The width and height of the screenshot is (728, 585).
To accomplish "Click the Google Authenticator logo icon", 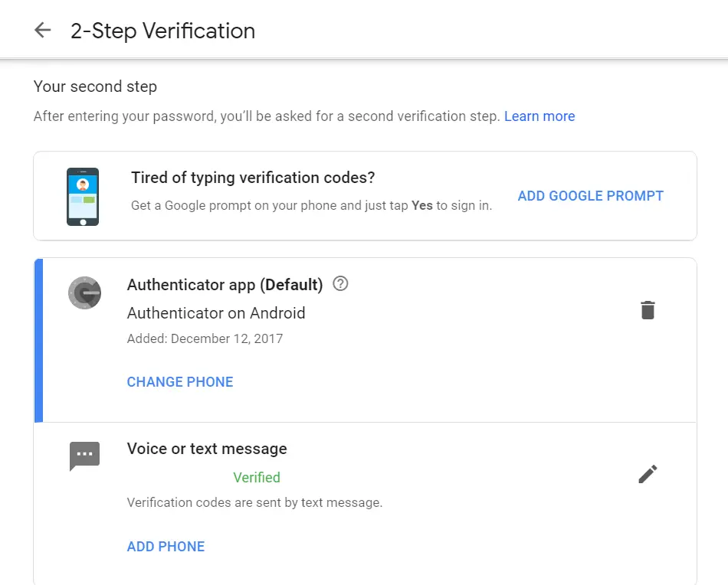I will point(84,292).
